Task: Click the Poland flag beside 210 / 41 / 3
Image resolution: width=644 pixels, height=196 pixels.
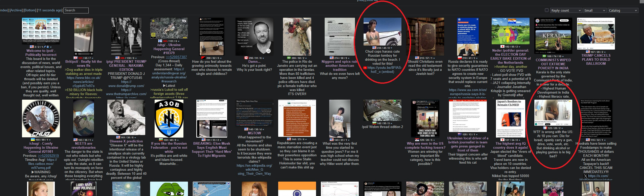Action: click(x=460, y=58)
